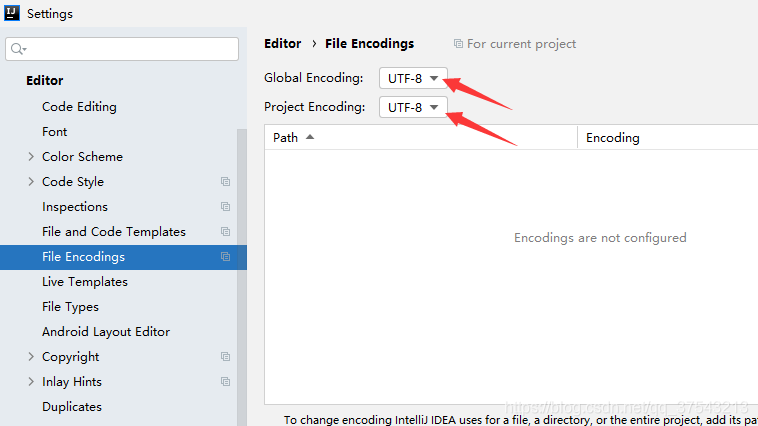Click the project-level icon beside Copyright
The height and width of the screenshot is (426, 758).
tap(225, 357)
